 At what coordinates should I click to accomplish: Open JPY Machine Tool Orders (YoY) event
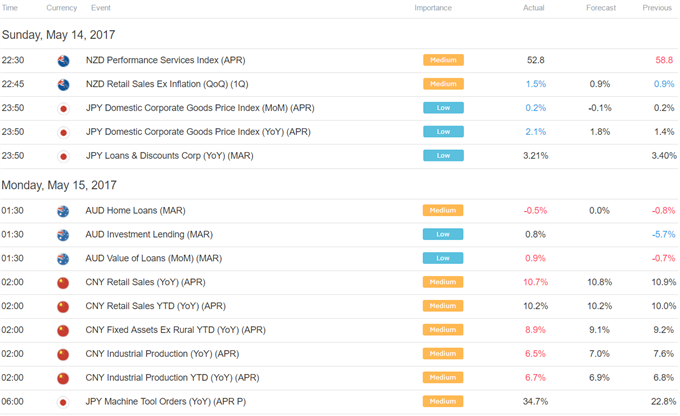pos(166,401)
